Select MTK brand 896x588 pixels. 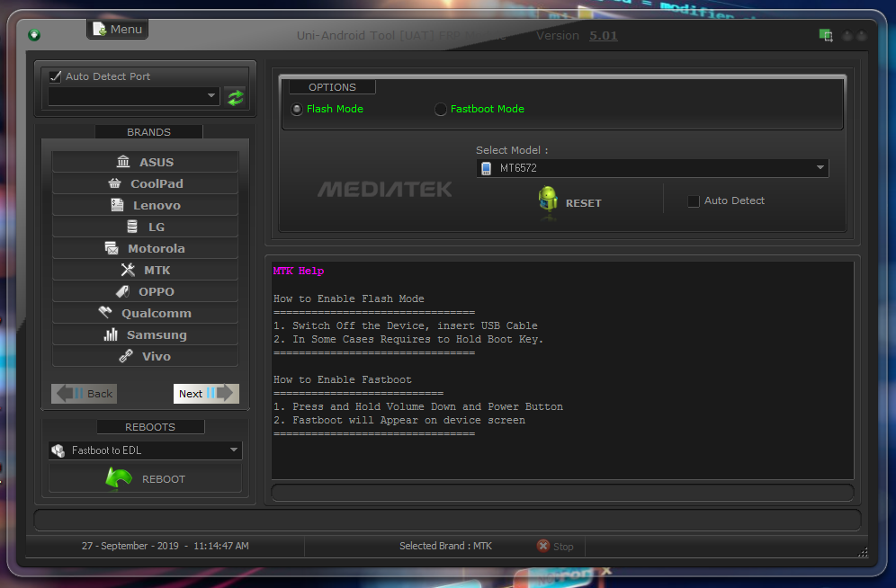(x=145, y=270)
